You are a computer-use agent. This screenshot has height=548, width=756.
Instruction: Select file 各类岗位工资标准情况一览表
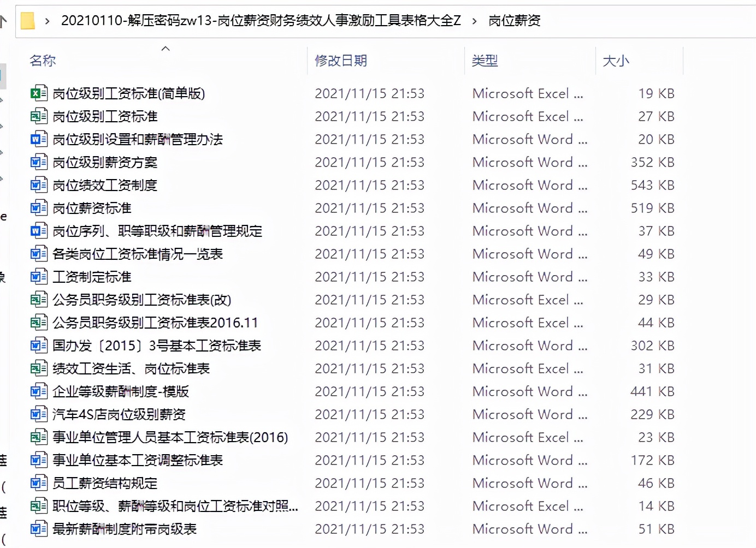coord(138,254)
